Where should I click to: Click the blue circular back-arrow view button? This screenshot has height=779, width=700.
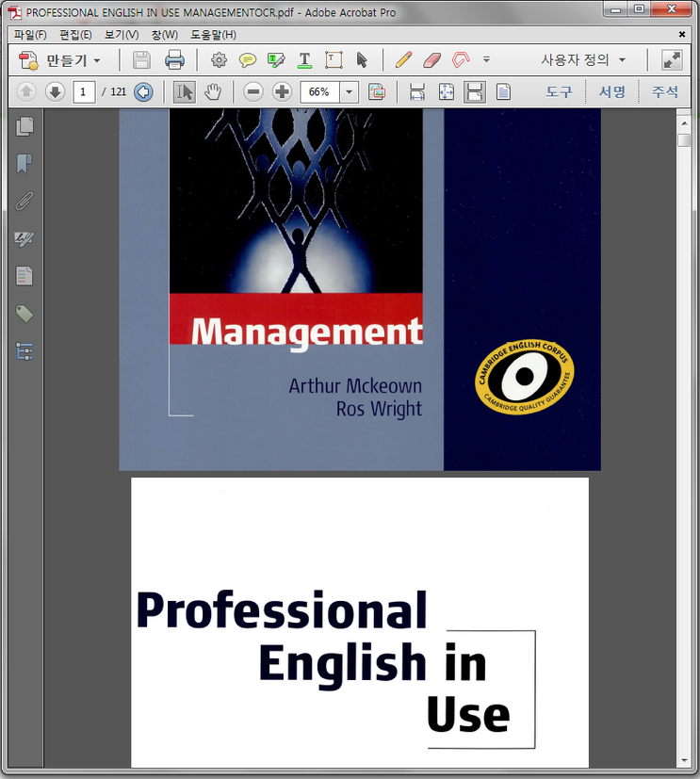click(143, 92)
